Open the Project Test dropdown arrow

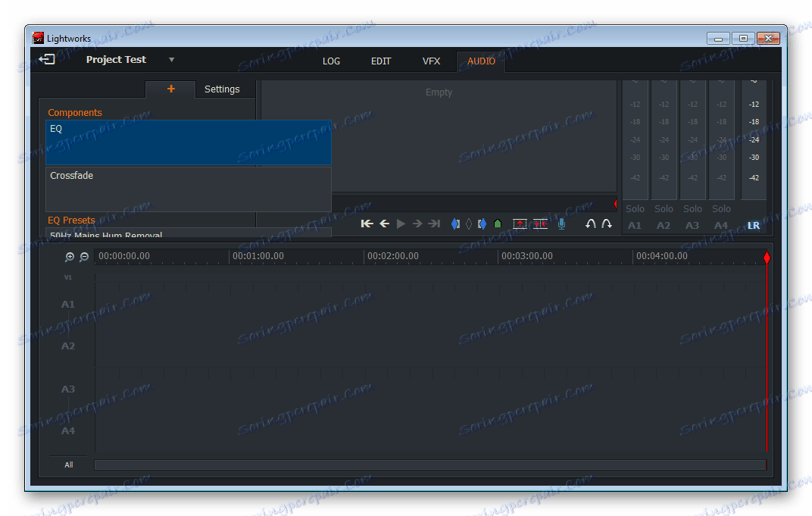pos(171,60)
